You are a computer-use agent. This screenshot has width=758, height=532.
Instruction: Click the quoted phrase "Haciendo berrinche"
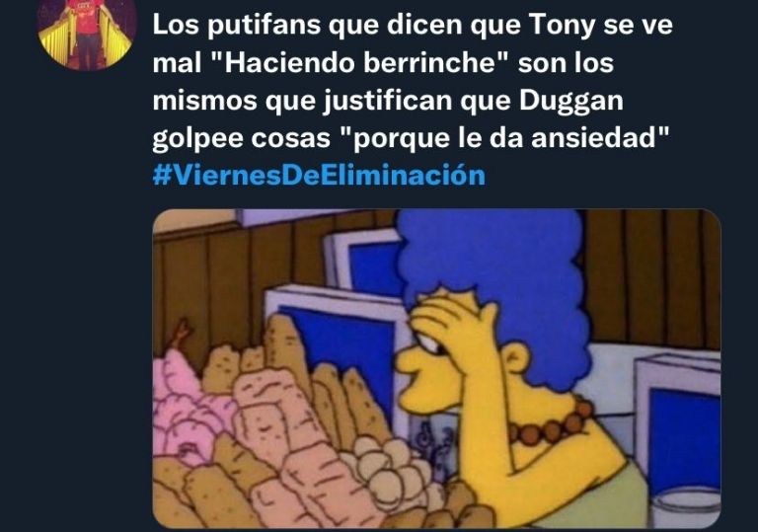pos(361,63)
